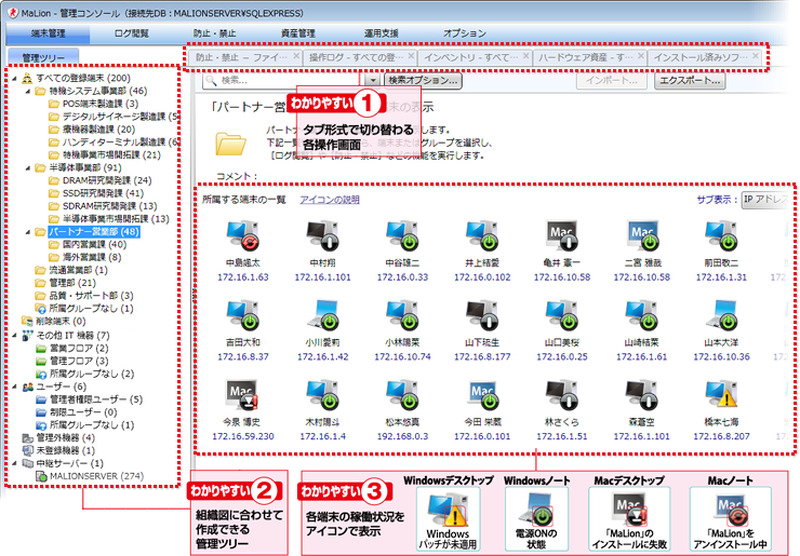This screenshot has width=800, height=556.
Task: Click the 山下琉生 computer icon
Action: click(x=482, y=314)
